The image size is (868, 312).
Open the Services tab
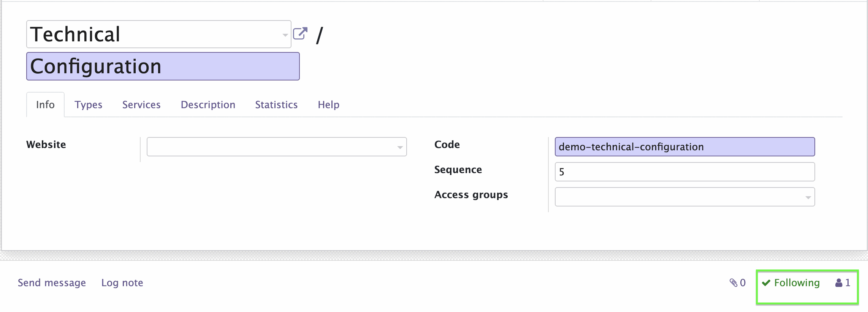(x=141, y=105)
